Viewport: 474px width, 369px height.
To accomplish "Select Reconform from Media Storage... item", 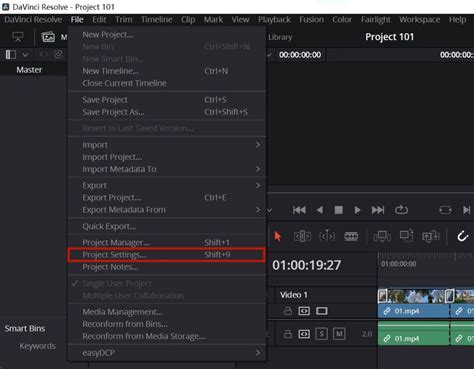I will click(166, 336).
